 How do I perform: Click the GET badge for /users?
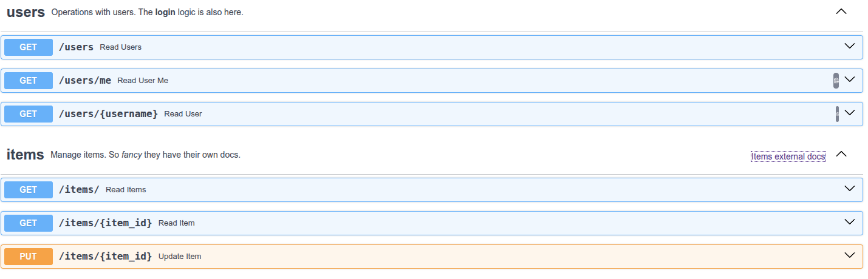[29, 47]
